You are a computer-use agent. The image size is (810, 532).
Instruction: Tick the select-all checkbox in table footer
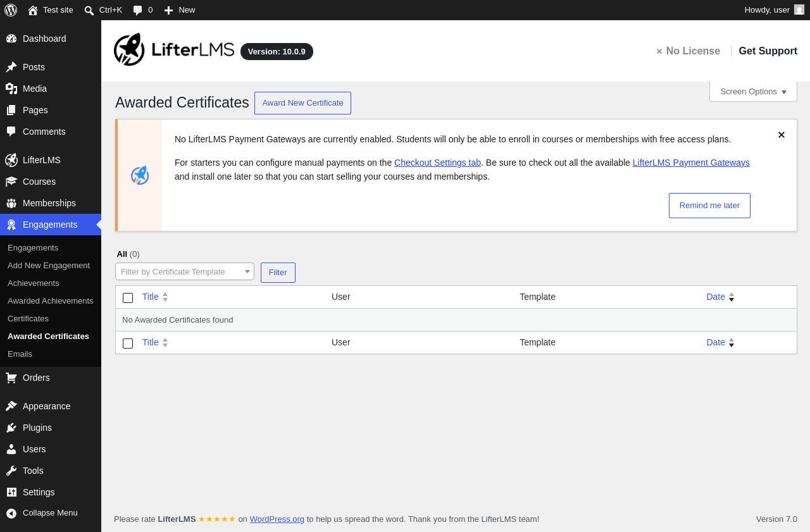tap(128, 343)
